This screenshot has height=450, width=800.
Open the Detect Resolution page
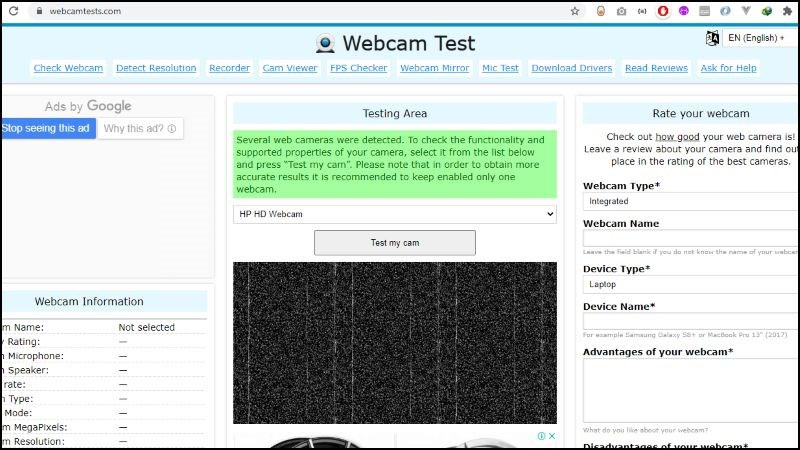[x=156, y=68]
